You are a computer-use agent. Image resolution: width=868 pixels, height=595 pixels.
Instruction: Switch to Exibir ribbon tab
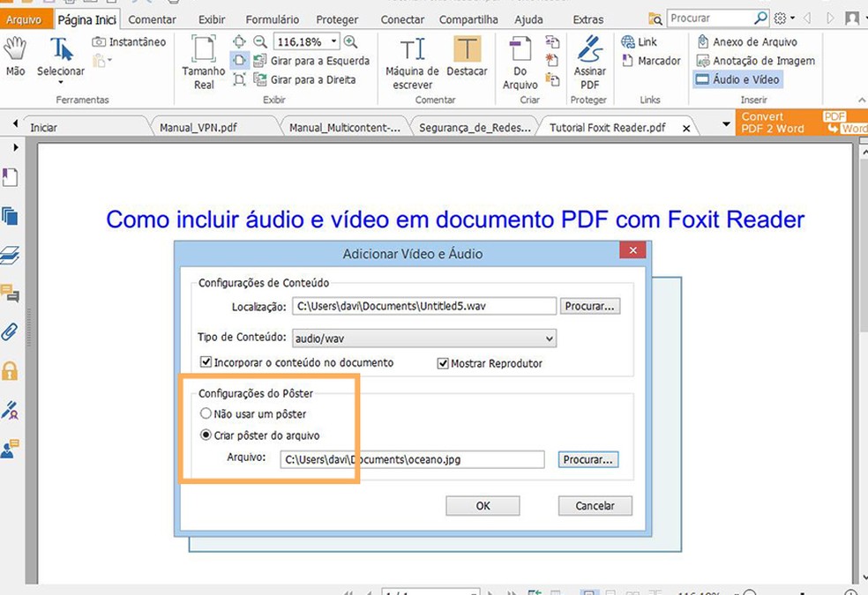(x=212, y=20)
